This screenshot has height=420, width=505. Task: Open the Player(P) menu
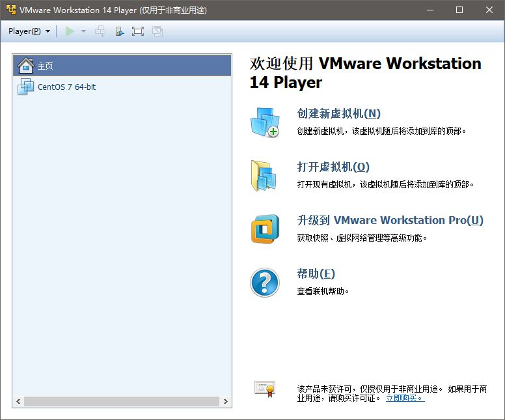click(29, 31)
